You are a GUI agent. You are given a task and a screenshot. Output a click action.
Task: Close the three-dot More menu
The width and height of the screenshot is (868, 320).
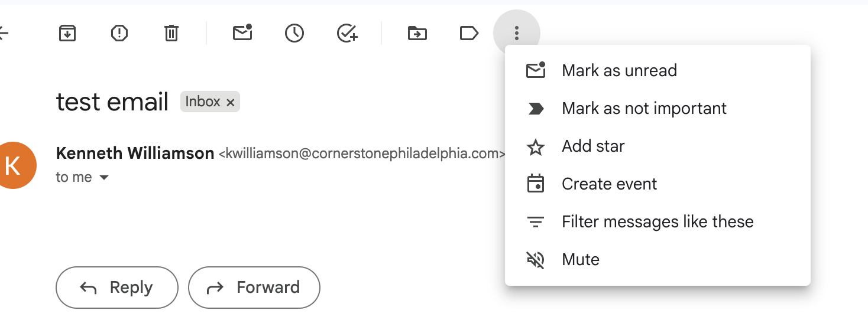point(516,34)
